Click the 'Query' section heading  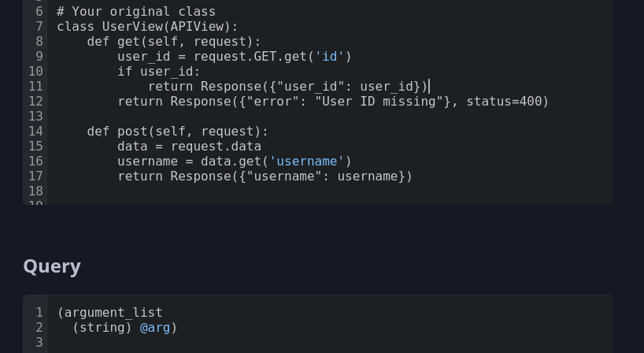52,266
